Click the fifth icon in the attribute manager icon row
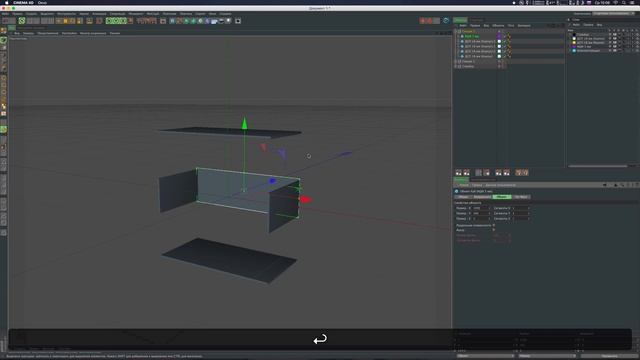This screenshot has height=360, width=640. [498, 173]
